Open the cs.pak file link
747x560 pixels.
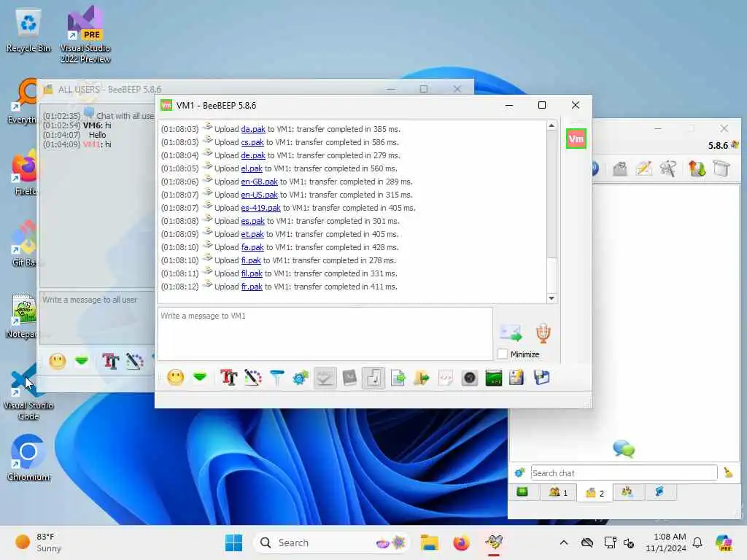[252, 142]
